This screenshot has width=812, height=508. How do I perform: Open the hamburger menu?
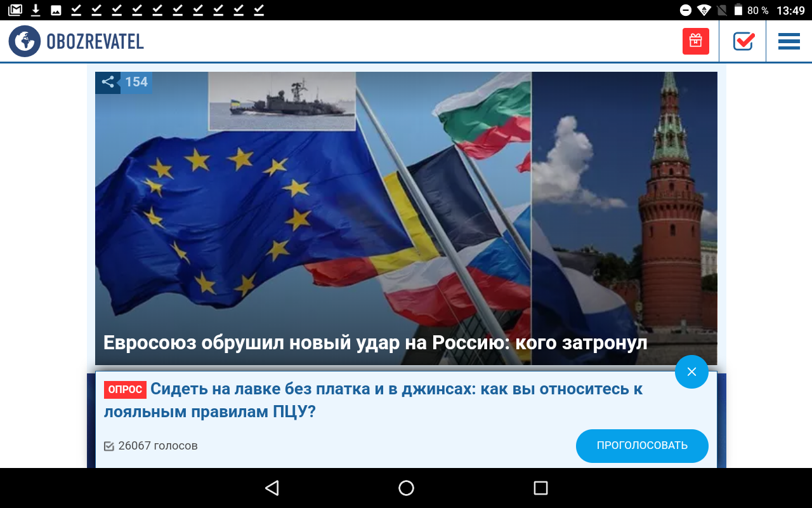[x=789, y=41]
